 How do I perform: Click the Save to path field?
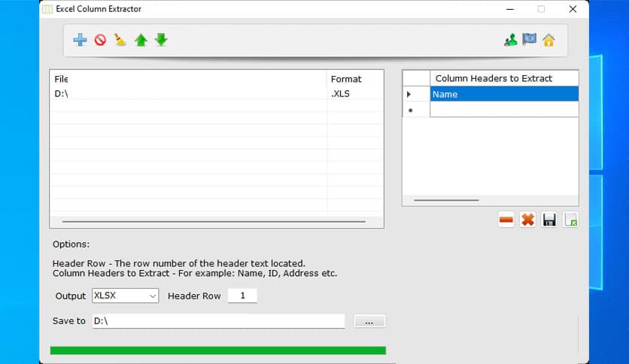pos(218,321)
